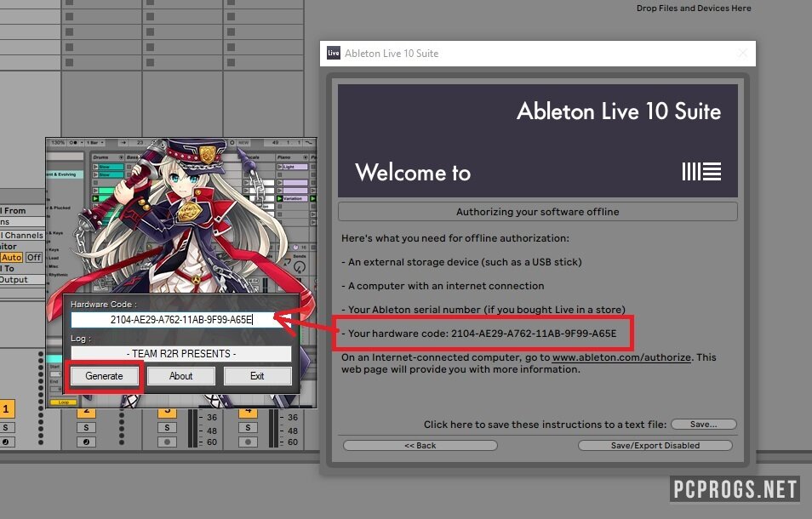
Task: Go back with the << Back button
Action: (x=420, y=445)
